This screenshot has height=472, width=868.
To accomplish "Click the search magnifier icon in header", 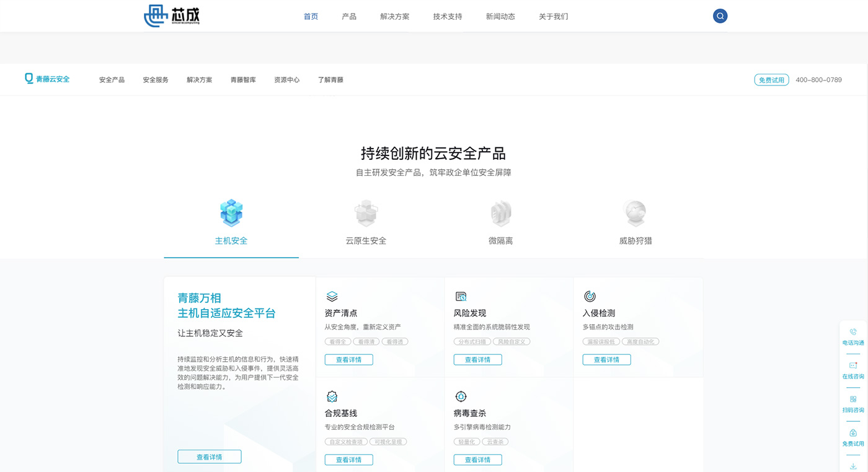I will pyautogui.click(x=720, y=16).
